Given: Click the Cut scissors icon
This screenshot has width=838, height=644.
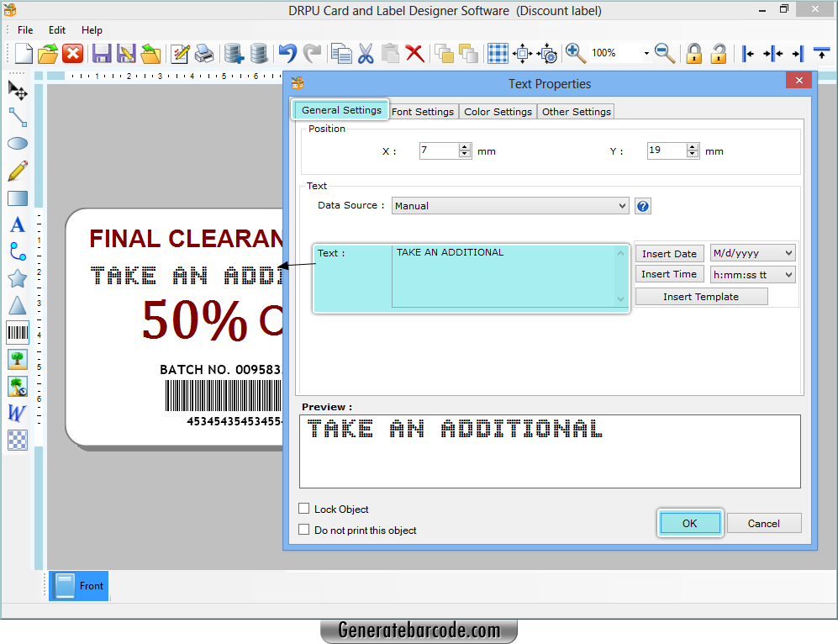Looking at the screenshot, I should (366, 54).
